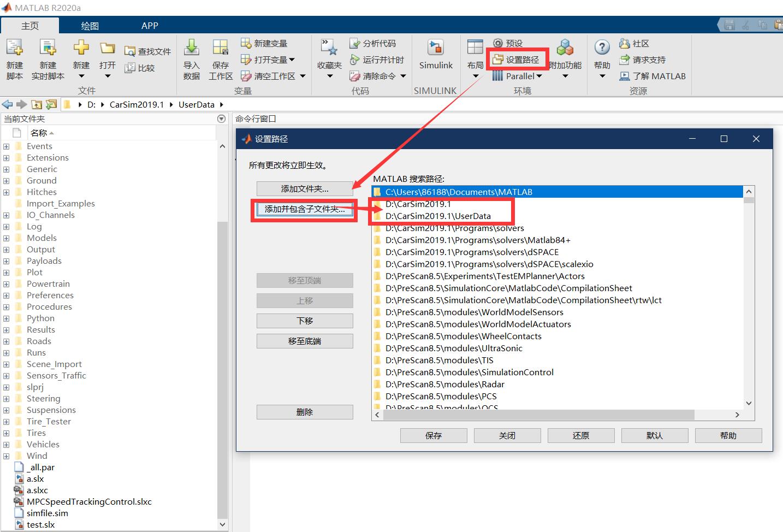This screenshot has width=783, height=532.
Task: Click Save Workspace (保存工作区) icon
Action: click(221, 48)
